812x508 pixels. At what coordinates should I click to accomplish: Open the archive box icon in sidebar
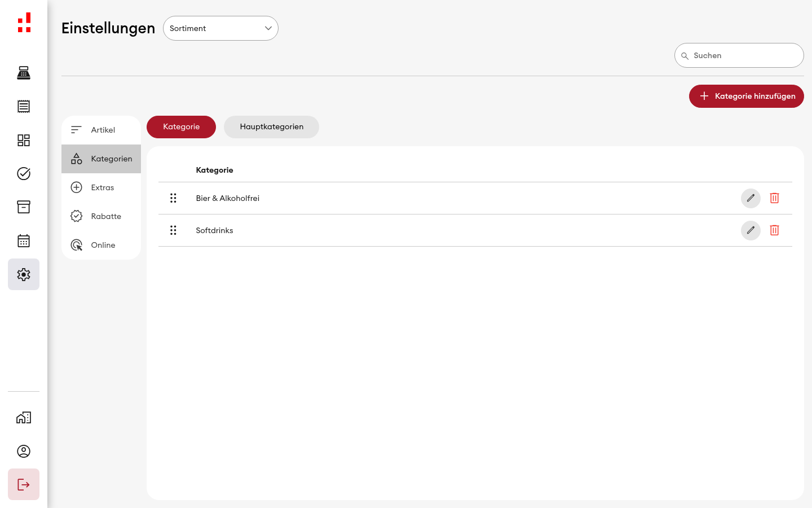click(24, 207)
